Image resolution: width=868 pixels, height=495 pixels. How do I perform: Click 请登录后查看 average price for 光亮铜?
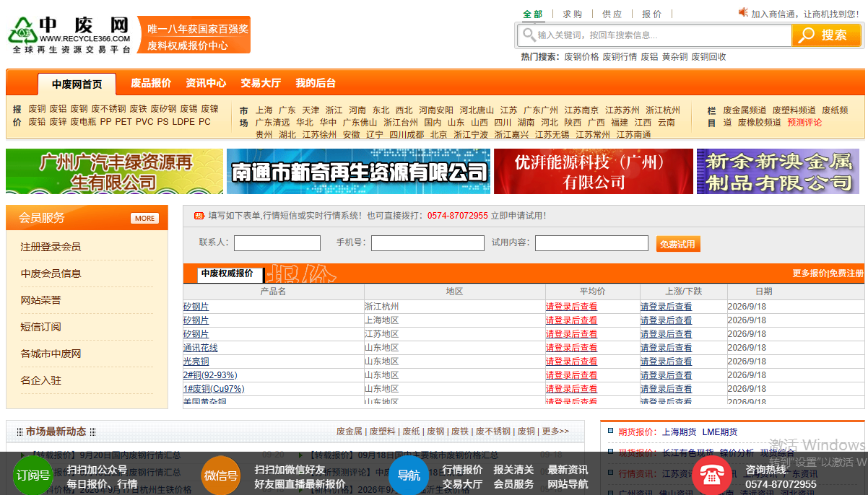(571, 362)
